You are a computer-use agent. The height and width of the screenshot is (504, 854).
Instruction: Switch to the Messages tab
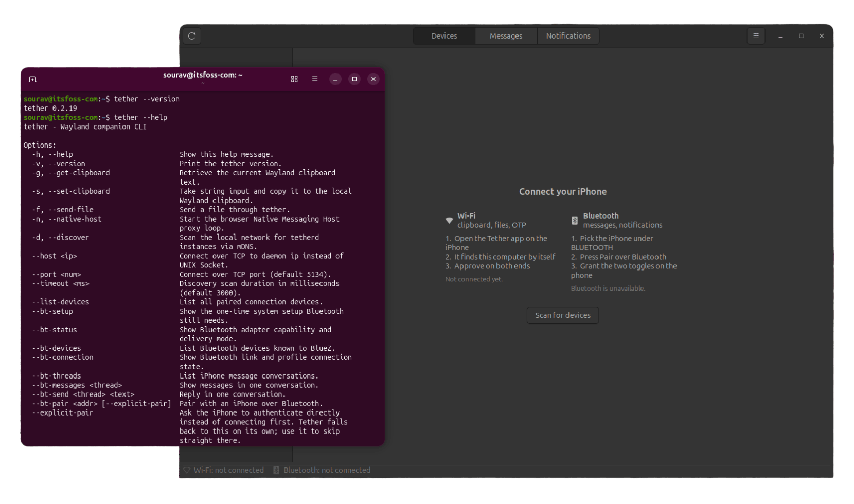coord(506,36)
